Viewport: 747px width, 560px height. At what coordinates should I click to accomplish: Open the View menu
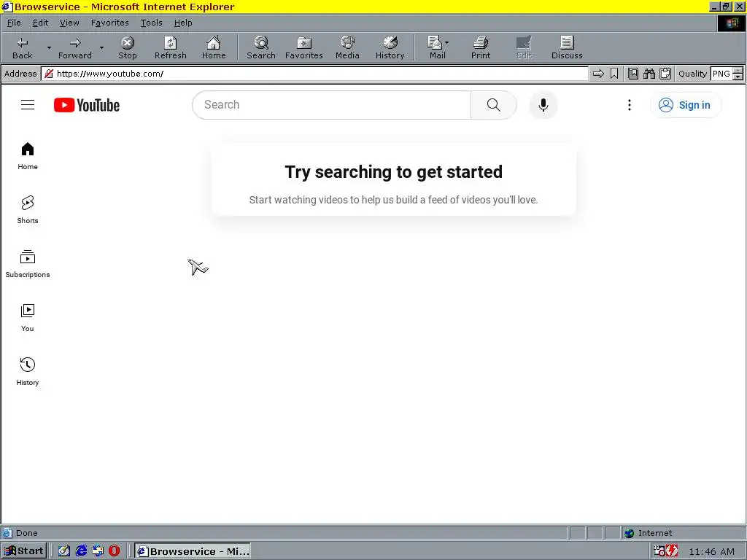pyautogui.click(x=69, y=23)
